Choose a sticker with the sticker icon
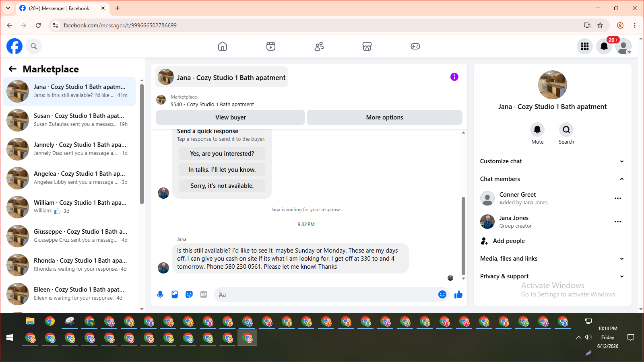Screen dimensions: 644x362 (189, 294)
